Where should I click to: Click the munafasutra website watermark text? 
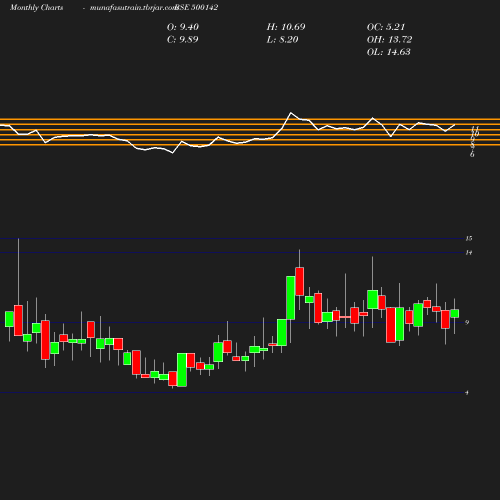pyautogui.click(x=133, y=7)
